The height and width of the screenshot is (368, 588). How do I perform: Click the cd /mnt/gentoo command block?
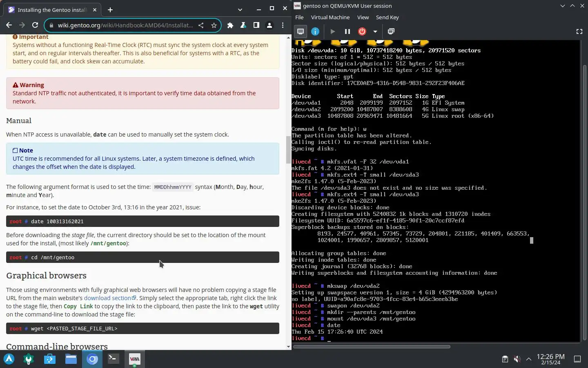[x=143, y=257]
